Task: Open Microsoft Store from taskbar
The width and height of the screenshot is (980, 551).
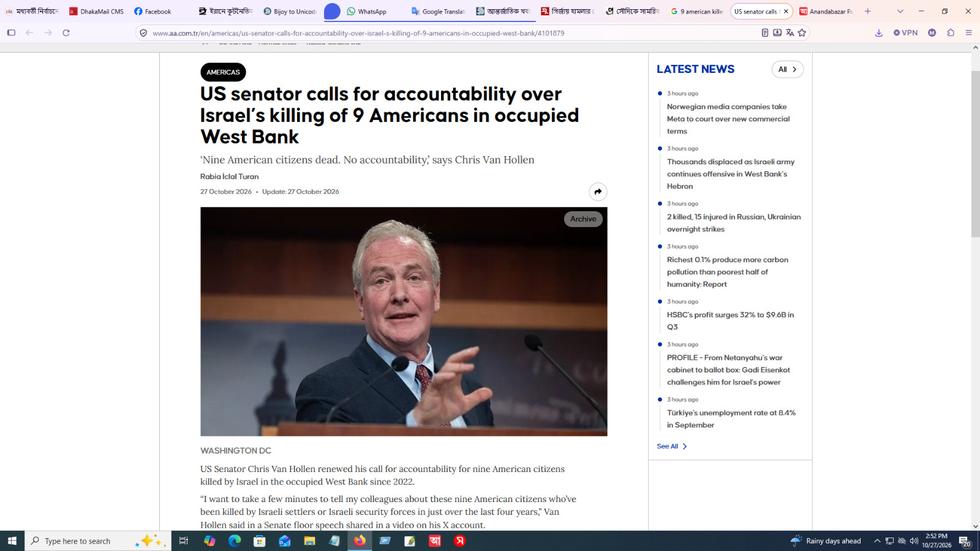Action: click(260, 541)
